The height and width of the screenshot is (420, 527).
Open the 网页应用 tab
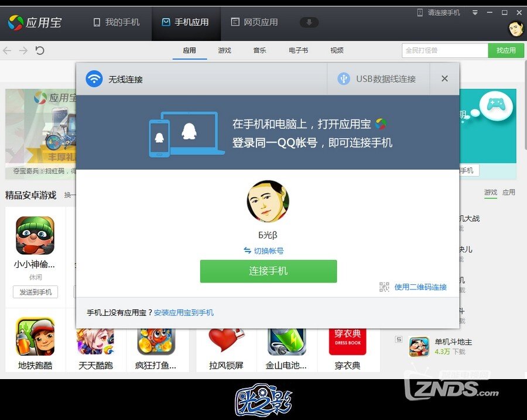(255, 22)
